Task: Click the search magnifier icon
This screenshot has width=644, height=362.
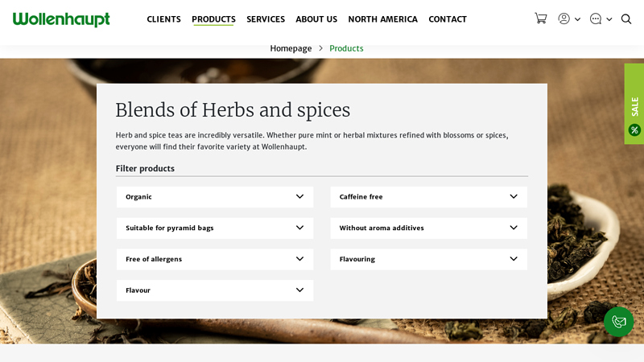Action: point(626,19)
